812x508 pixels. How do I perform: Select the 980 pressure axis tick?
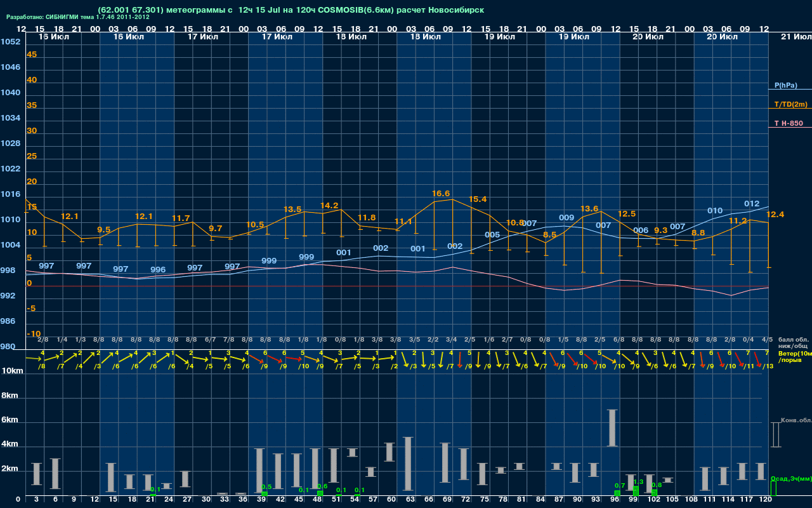pos(8,347)
